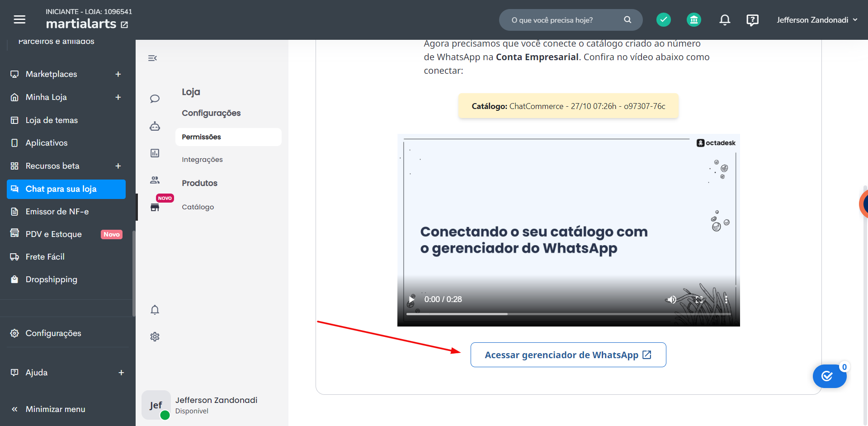
Task: Expand Recursos beta submenu plus
Action: point(118,166)
